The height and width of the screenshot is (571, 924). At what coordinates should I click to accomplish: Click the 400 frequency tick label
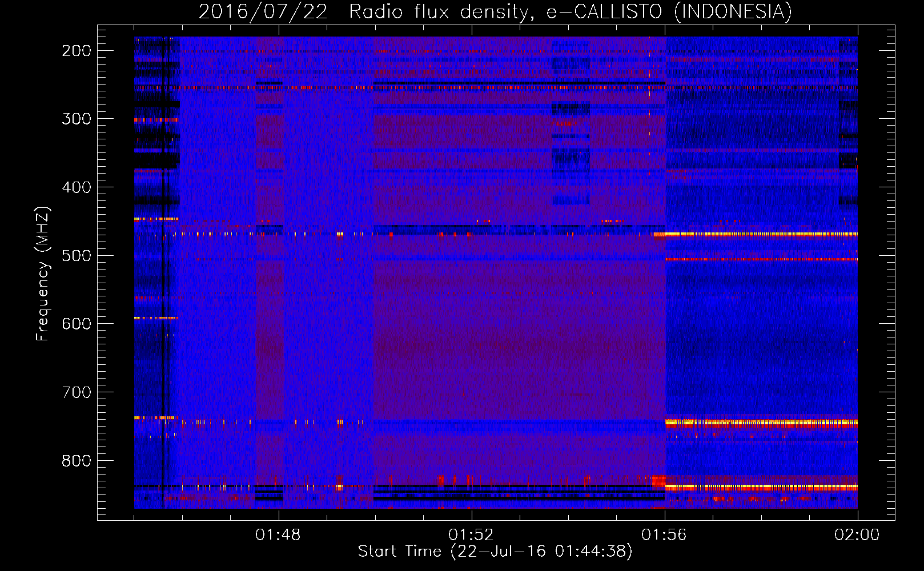click(x=77, y=187)
